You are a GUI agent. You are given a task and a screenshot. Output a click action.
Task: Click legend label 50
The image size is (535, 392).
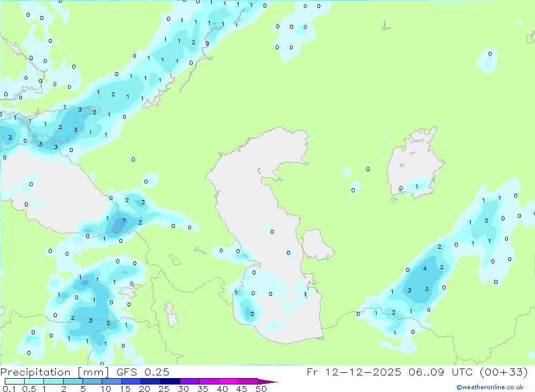(x=262, y=389)
